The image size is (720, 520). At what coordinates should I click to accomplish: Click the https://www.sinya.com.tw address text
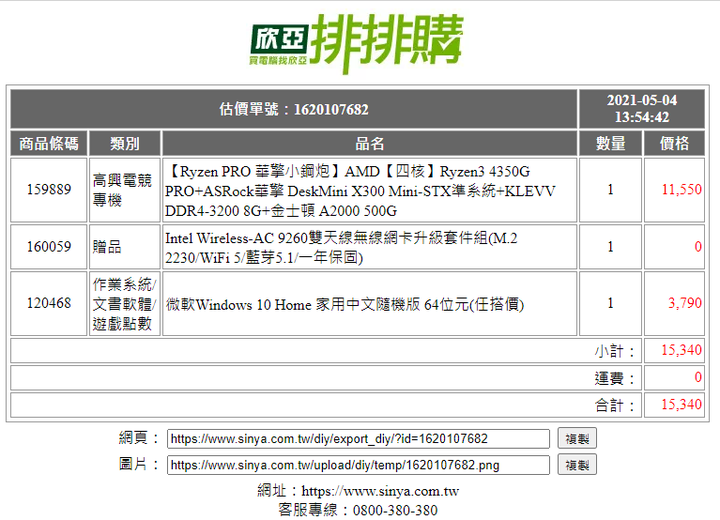tap(380, 491)
